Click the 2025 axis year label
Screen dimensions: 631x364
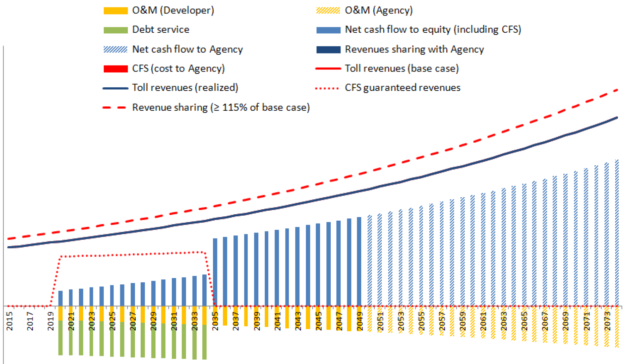pyautogui.click(x=112, y=321)
